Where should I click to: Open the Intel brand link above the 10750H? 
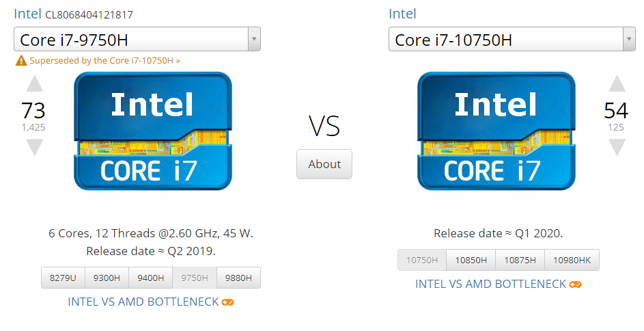pos(402,14)
